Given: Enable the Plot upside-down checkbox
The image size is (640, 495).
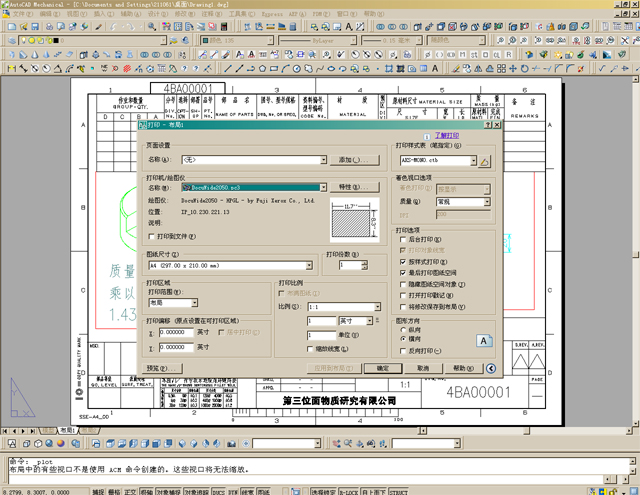Looking at the screenshot, I should [403, 351].
